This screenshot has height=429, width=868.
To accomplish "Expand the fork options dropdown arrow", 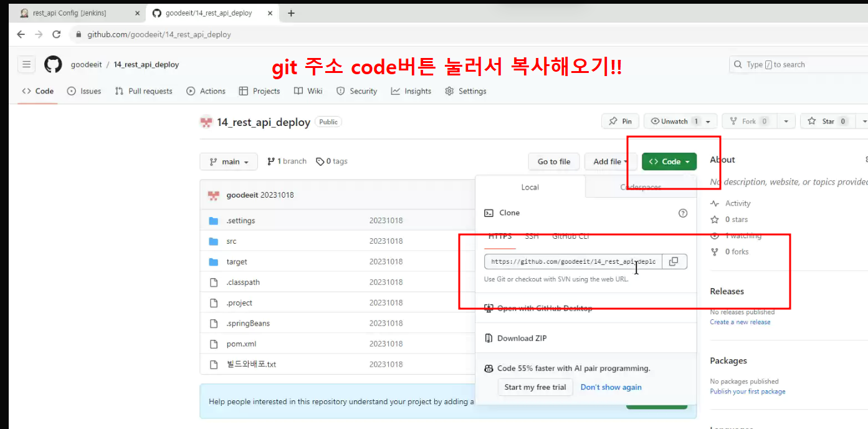I will (x=786, y=122).
